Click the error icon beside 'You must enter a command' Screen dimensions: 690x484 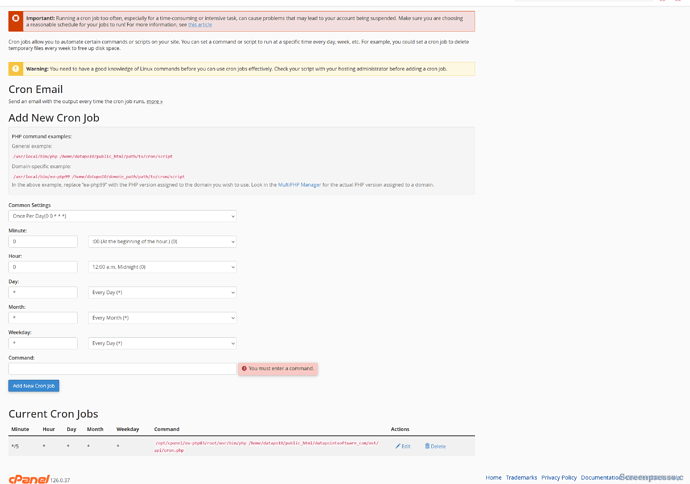(244, 368)
